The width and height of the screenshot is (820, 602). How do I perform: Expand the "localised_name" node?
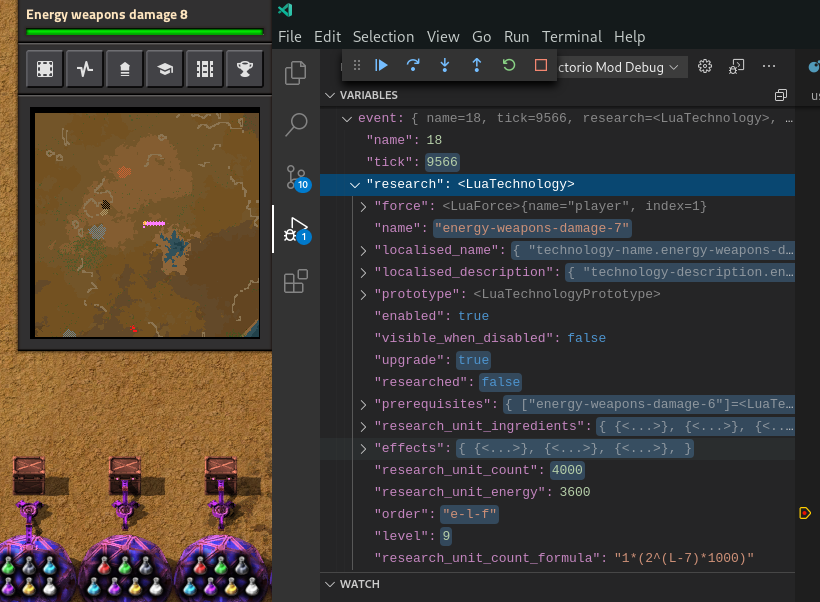(x=363, y=251)
